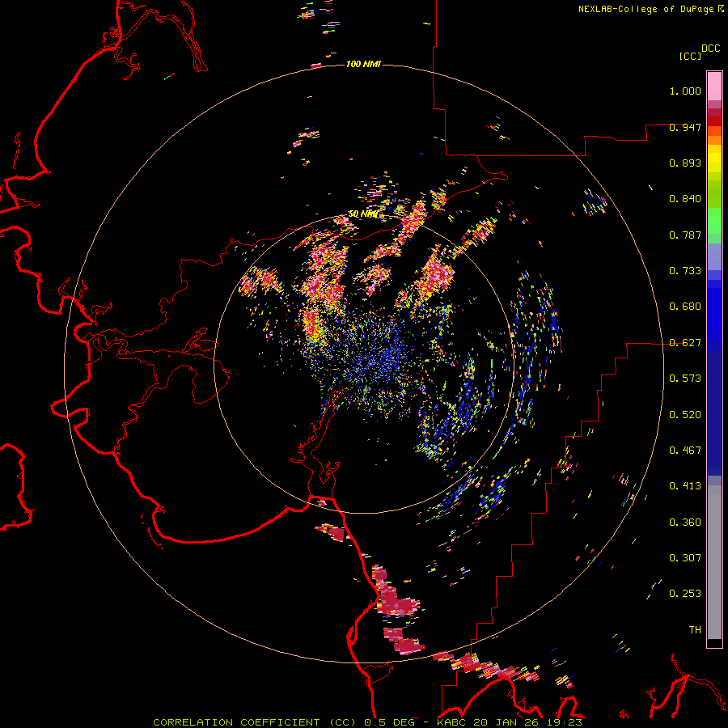This screenshot has height=728, width=728.
Task: Select the 0.627 scale value
Action: tap(685, 343)
